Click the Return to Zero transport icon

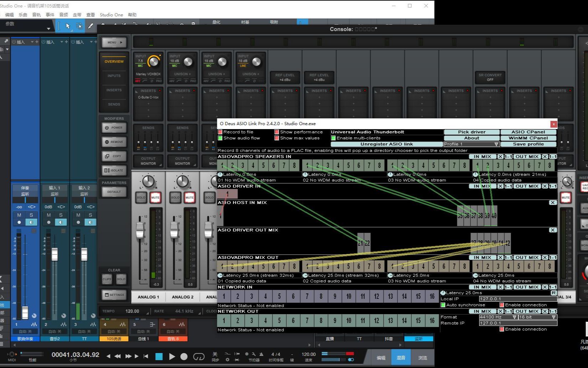(x=146, y=356)
